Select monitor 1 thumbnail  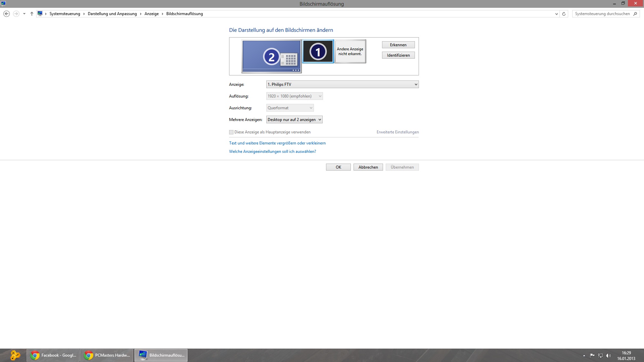pyautogui.click(x=318, y=51)
